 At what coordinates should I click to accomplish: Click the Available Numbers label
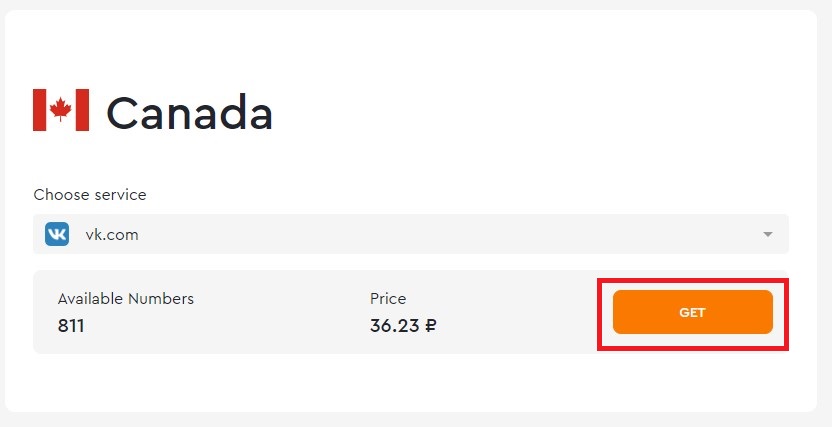click(x=126, y=299)
